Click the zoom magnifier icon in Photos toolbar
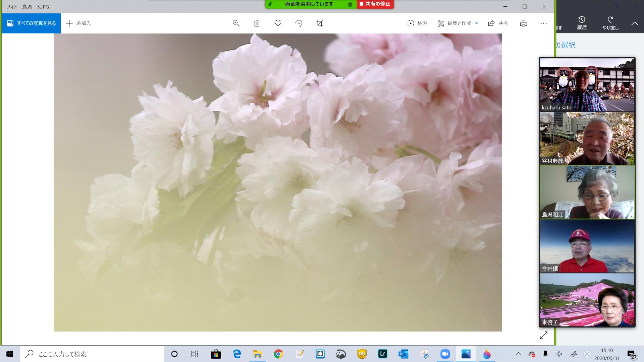644x362 pixels. pyautogui.click(x=236, y=23)
